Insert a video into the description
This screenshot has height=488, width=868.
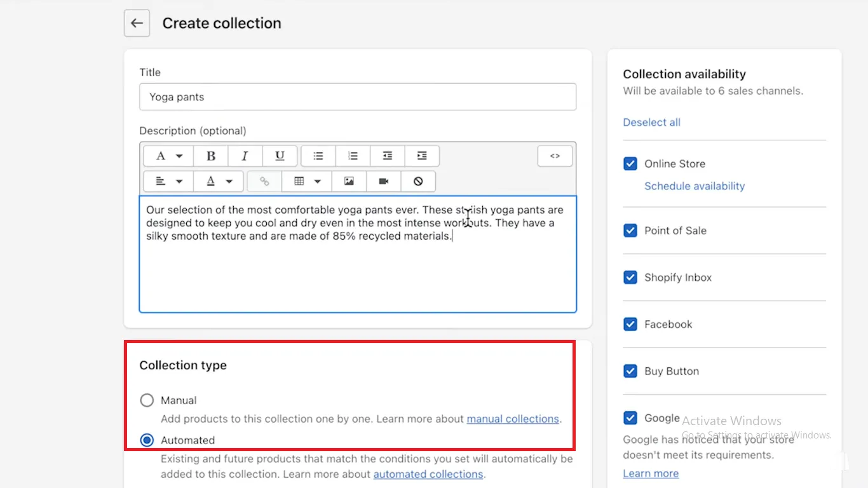click(x=383, y=181)
